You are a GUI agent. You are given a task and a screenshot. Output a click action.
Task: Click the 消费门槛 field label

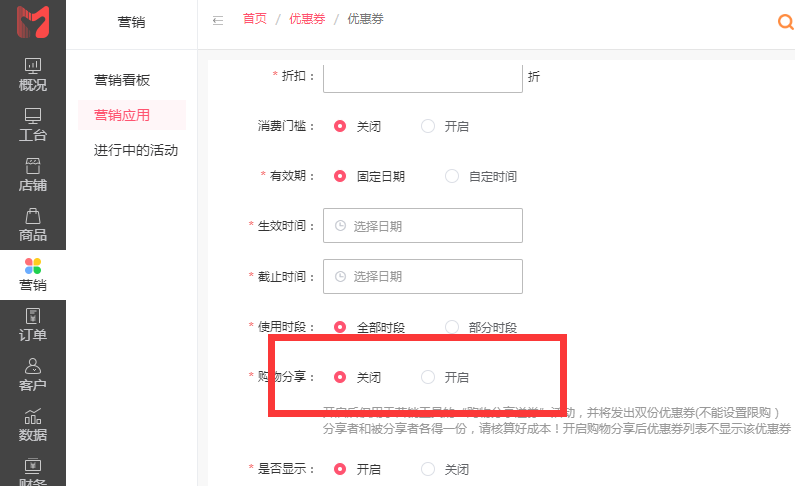pos(287,126)
